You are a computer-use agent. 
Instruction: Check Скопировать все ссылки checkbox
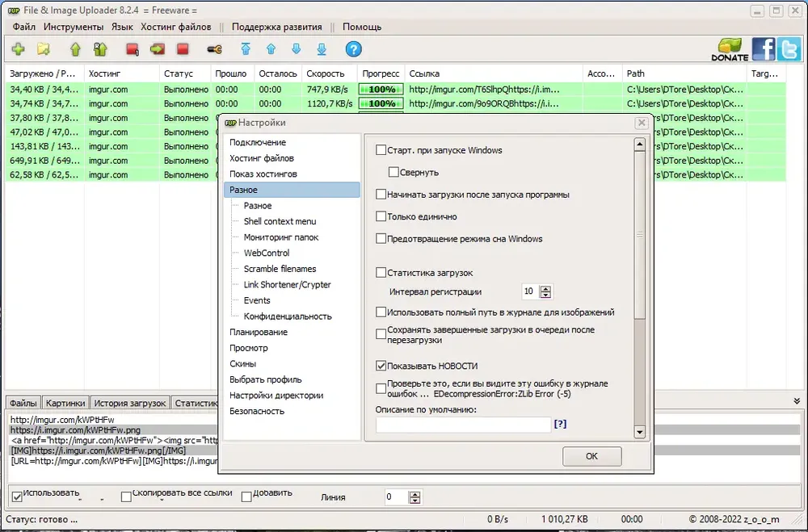pyautogui.click(x=126, y=496)
